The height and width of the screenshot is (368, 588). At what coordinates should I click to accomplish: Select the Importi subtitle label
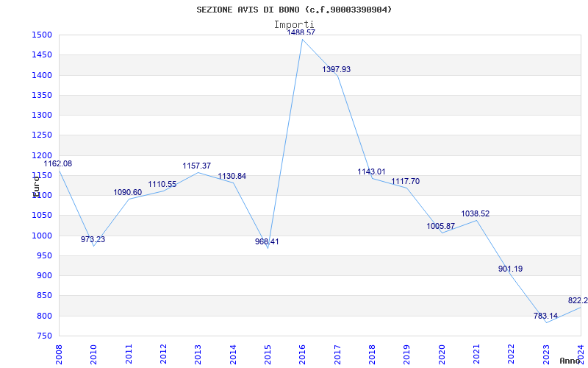click(294, 25)
